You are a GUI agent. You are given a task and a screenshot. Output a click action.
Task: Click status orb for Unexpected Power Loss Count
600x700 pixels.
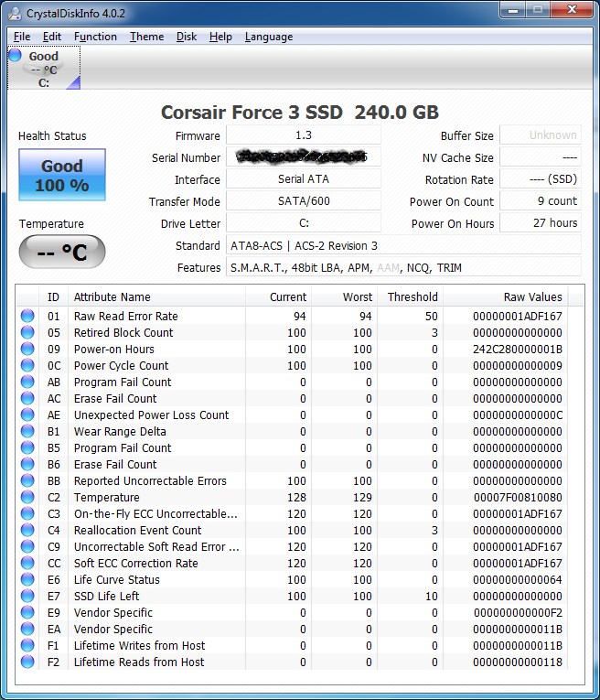27,415
